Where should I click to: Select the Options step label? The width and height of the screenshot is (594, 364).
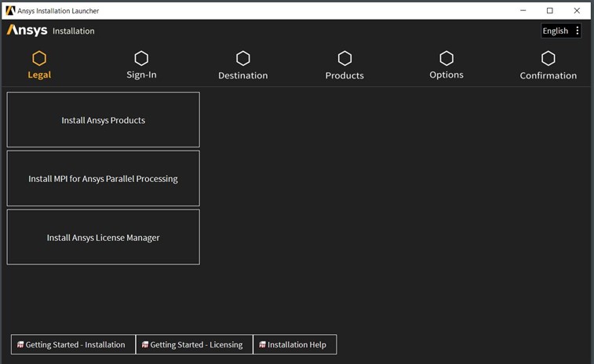446,75
